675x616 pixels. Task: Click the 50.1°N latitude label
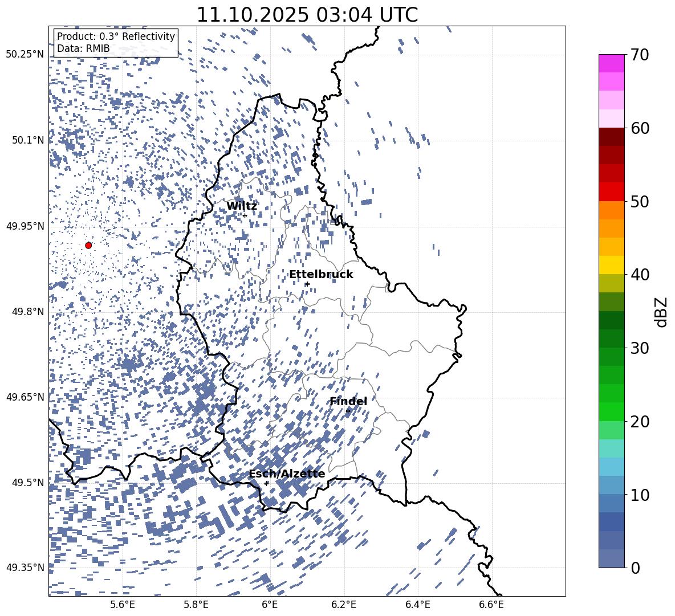(x=28, y=140)
